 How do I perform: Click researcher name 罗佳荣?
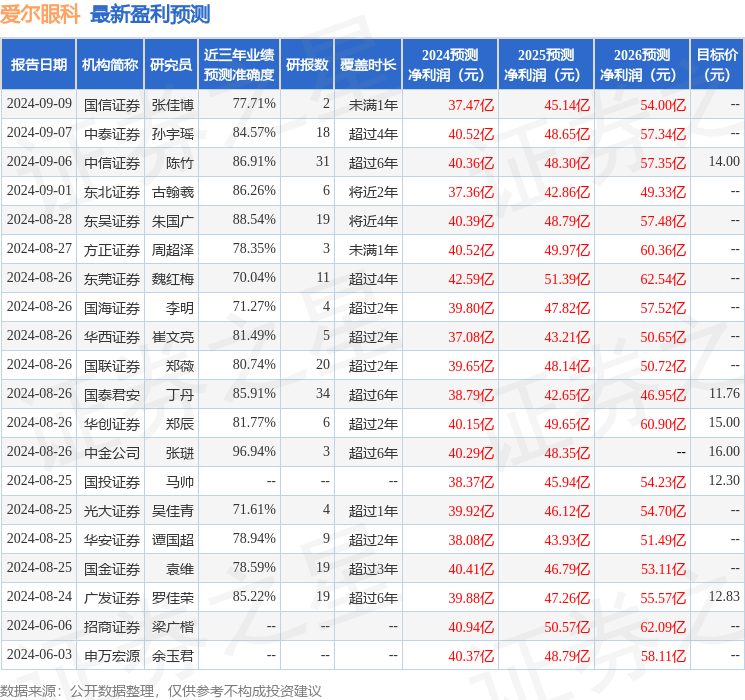[172, 598]
